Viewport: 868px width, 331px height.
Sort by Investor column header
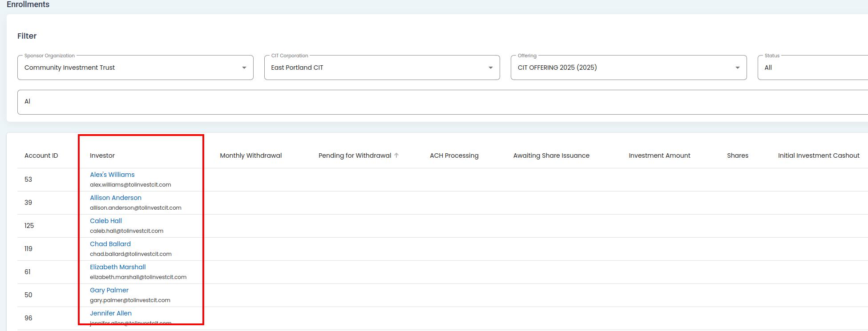tap(102, 156)
